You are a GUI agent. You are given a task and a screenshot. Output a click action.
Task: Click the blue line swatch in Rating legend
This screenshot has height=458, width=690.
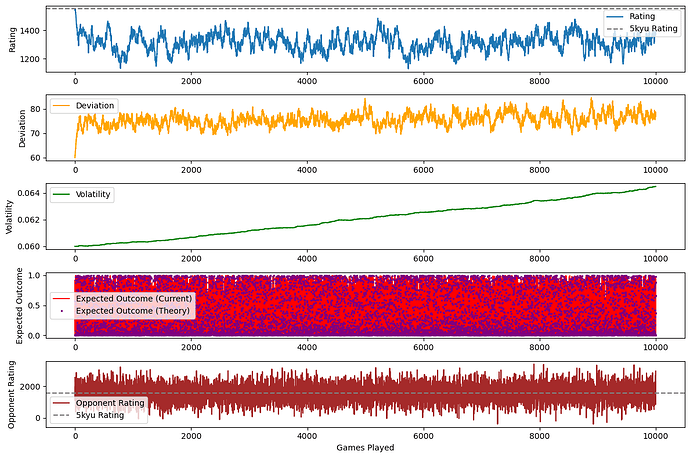pyautogui.click(x=615, y=16)
